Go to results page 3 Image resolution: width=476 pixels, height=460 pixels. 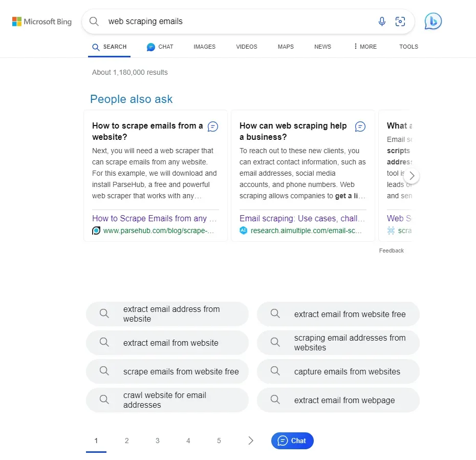click(157, 441)
